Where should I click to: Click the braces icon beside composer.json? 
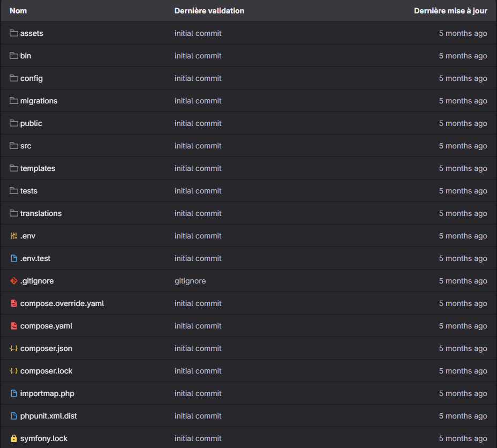point(13,348)
